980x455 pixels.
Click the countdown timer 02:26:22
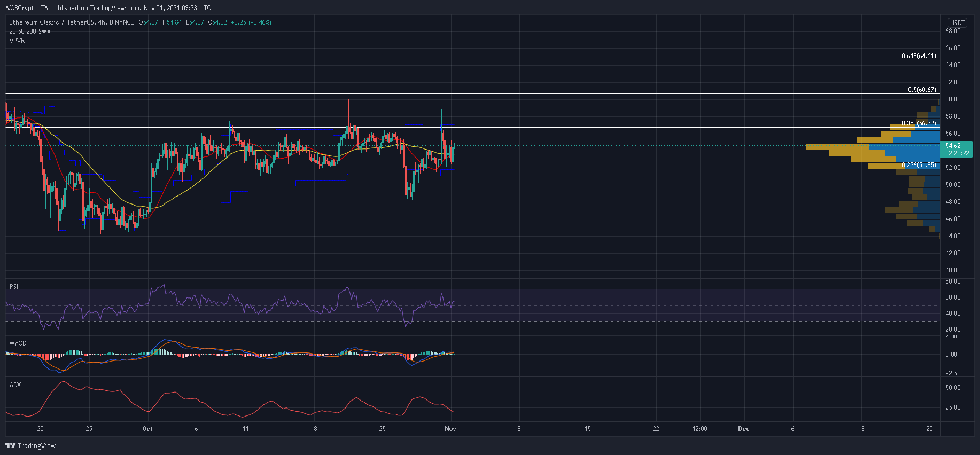coord(957,153)
